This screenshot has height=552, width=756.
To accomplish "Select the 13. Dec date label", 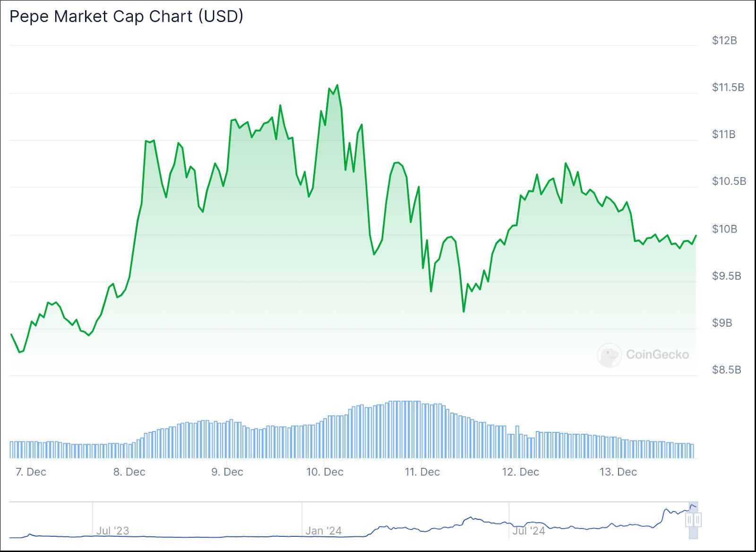I will point(618,472).
